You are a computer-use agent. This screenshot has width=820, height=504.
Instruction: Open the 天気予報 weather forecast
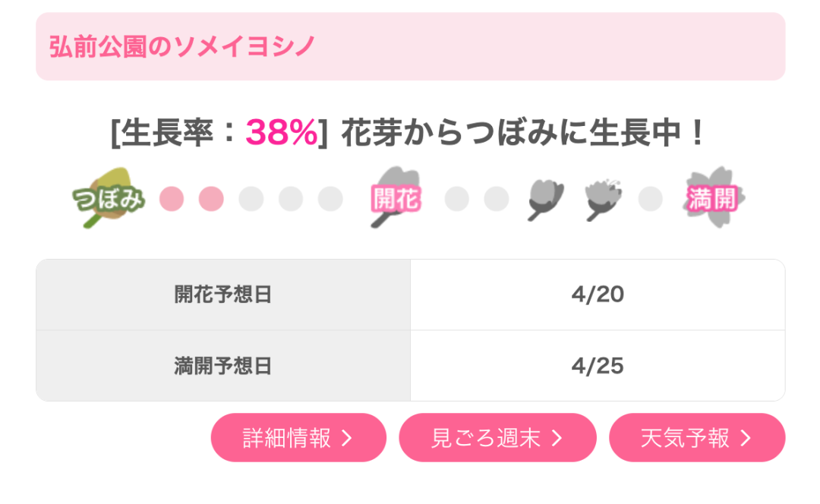coord(697,438)
